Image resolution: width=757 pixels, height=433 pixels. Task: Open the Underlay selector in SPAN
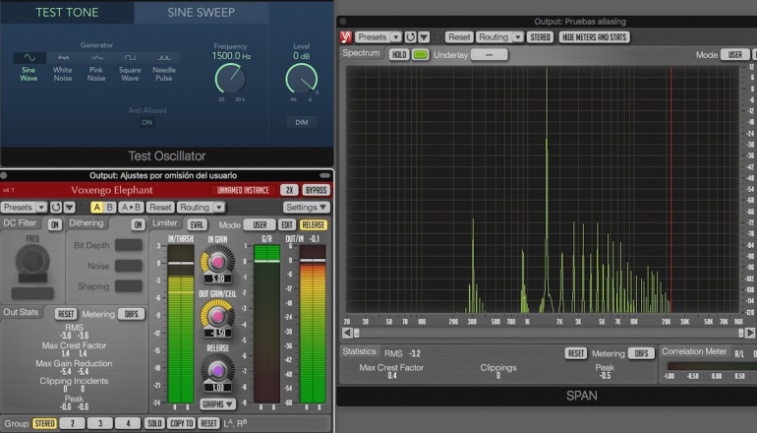coord(489,55)
